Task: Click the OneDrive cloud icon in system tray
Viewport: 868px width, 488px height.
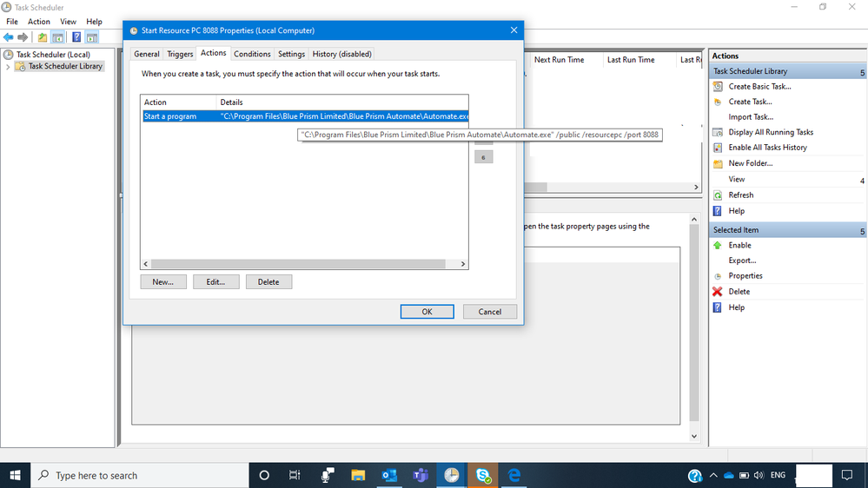Action: [728, 475]
